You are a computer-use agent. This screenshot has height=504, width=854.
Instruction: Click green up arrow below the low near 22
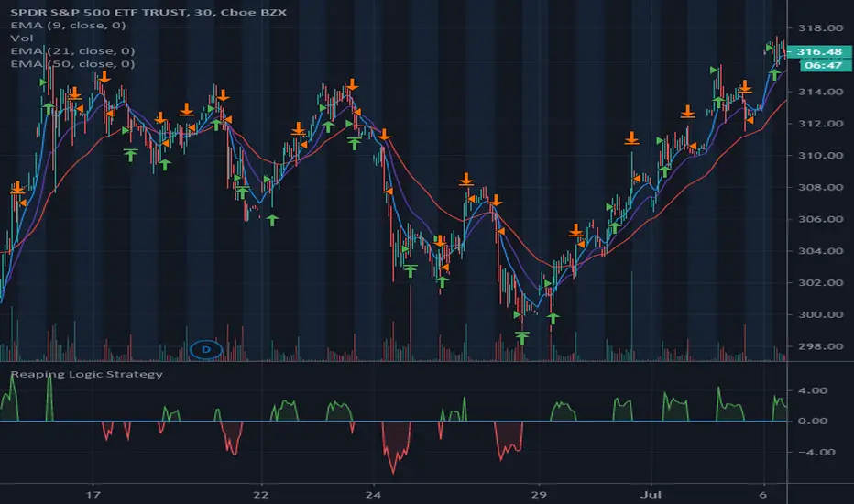272,220
